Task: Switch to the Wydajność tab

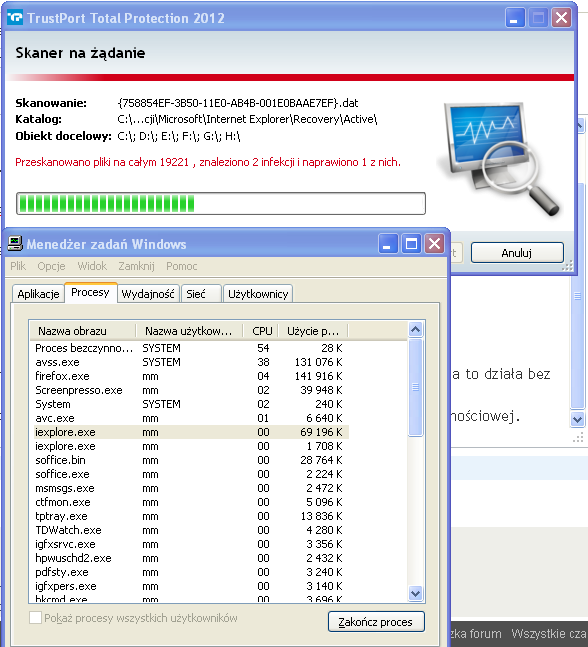Action: [148, 294]
